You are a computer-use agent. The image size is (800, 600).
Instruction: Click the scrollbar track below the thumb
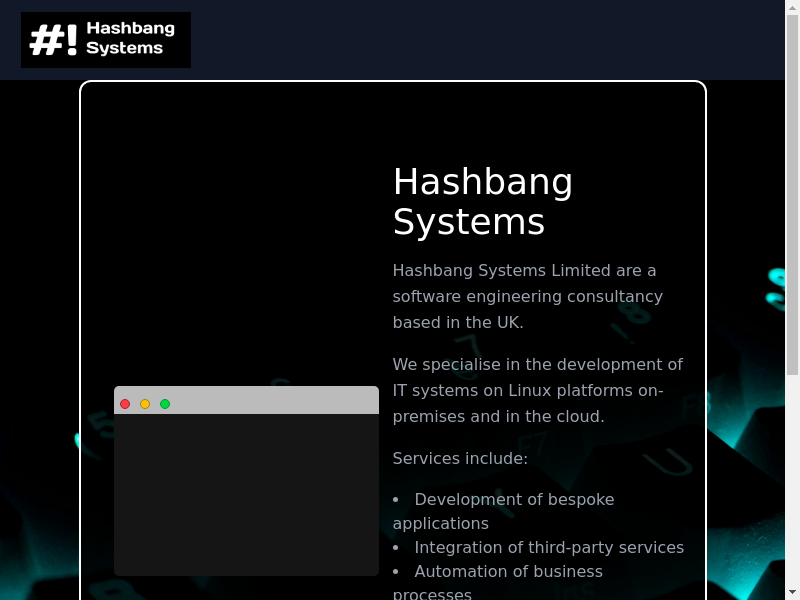(x=792, y=480)
